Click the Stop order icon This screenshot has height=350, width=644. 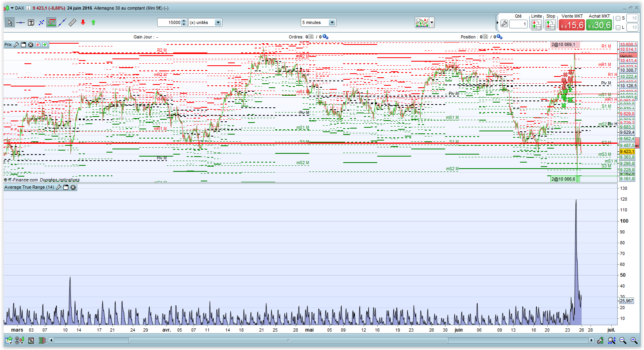(550, 24)
